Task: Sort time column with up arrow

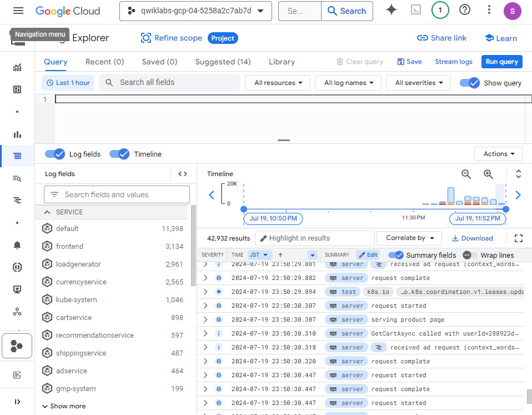Action: [280, 255]
